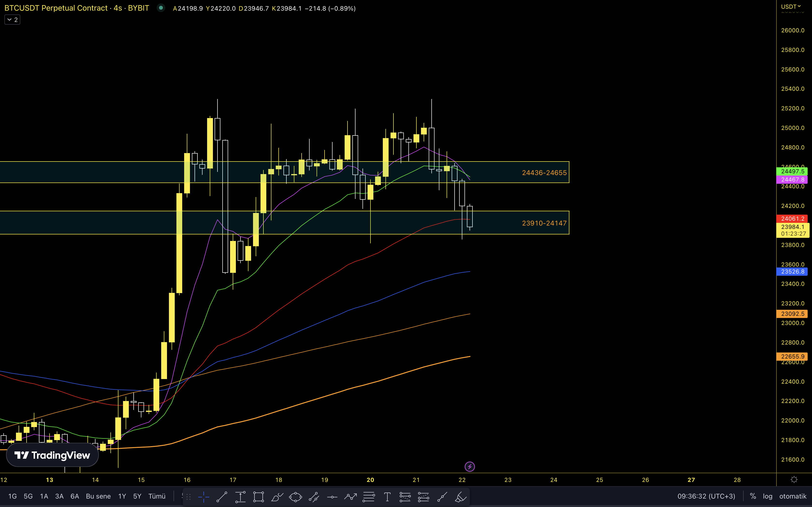Click the TradingView logo button

coord(52,455)
